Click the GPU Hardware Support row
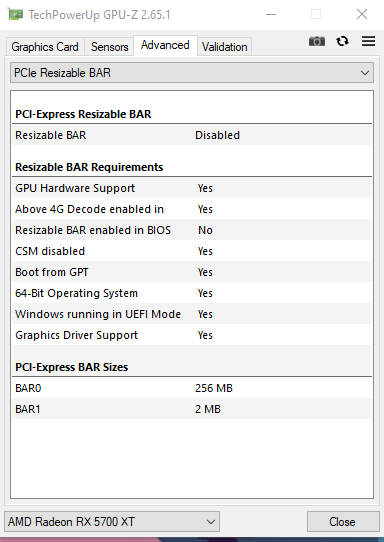Viewport: 384px width, 542px height. [192, 188]
